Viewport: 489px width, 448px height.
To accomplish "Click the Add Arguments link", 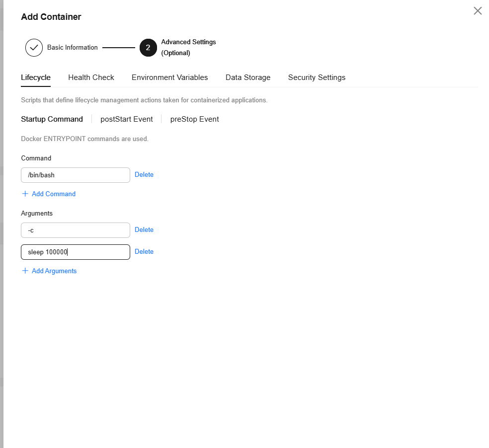I will point(54,271).
